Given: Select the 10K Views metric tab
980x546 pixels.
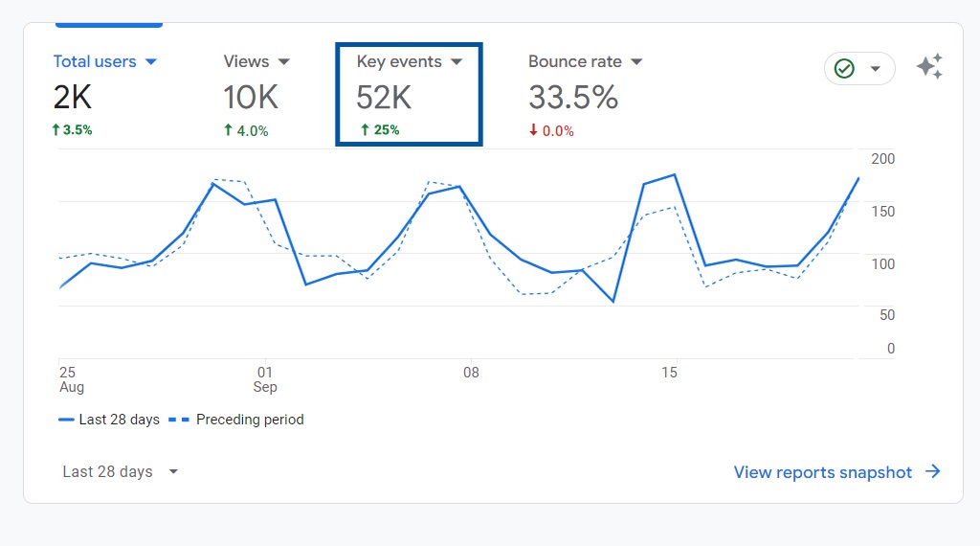Looking at the screenshot, I should coord(251,97).
